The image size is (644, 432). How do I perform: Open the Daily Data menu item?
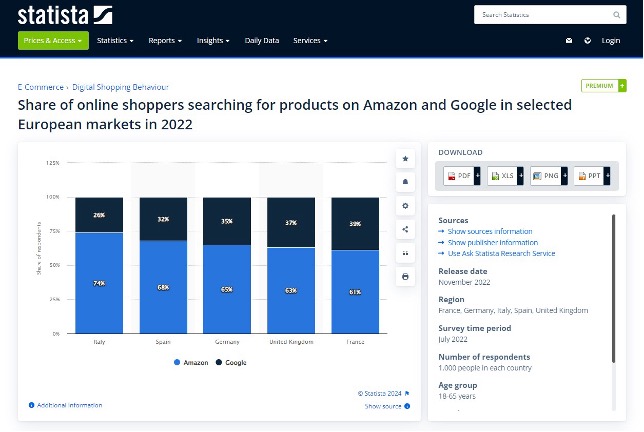(x=262, y=41)
